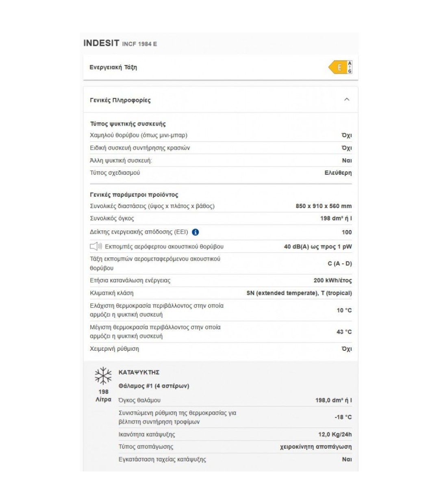
Task: Select the 850 x 910 x 560 mm dimensions value
Action: pos(323,206)
